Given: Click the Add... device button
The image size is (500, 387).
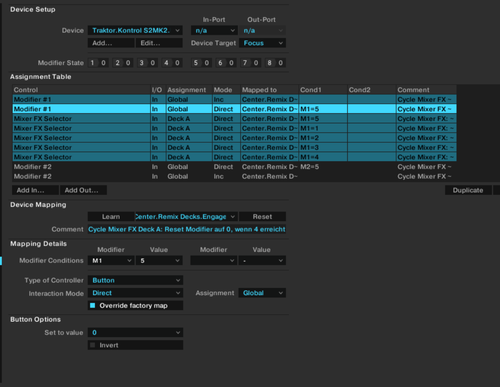Looking at the screenshot, I should tap(111, 43).
